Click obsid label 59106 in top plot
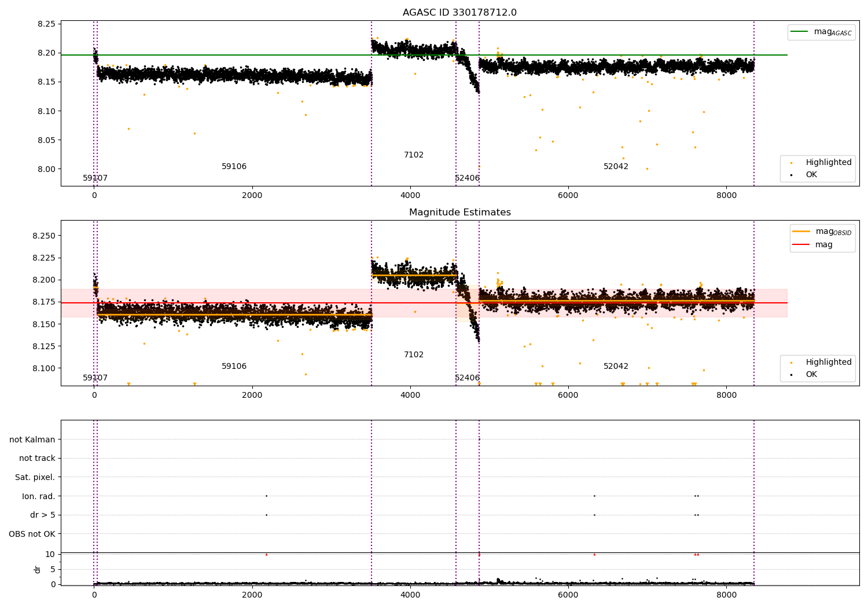This screenshot has height=608, width=868. (x=234, y=167)
